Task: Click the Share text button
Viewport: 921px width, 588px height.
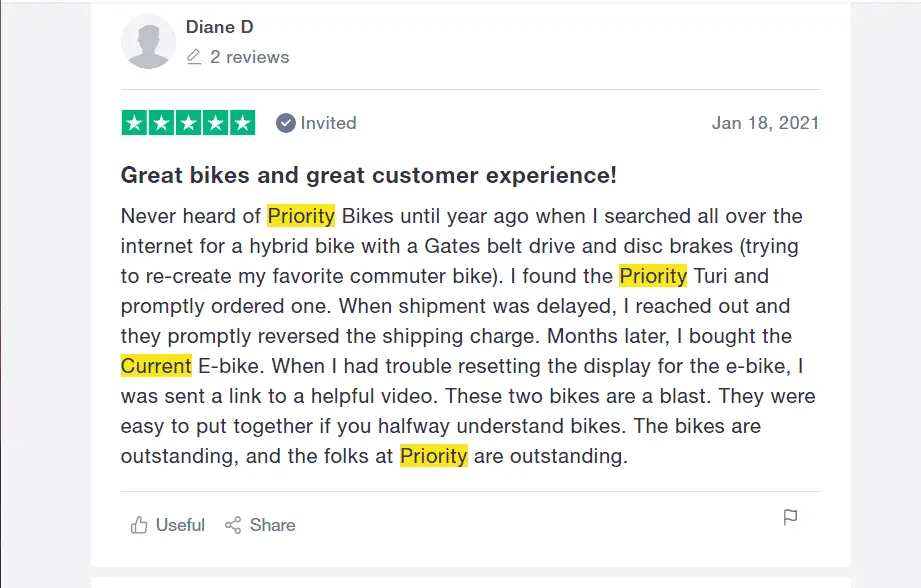Action: (x=273, y=525)
